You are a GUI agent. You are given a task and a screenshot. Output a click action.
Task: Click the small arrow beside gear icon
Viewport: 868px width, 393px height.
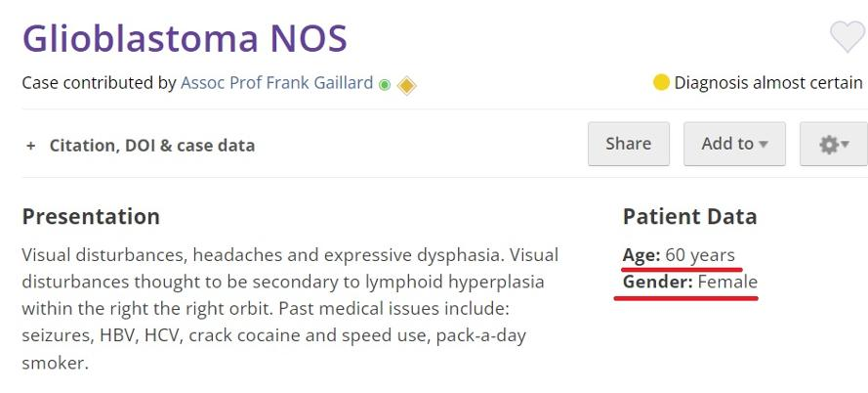pyautogui.click(x=845, y=145)
